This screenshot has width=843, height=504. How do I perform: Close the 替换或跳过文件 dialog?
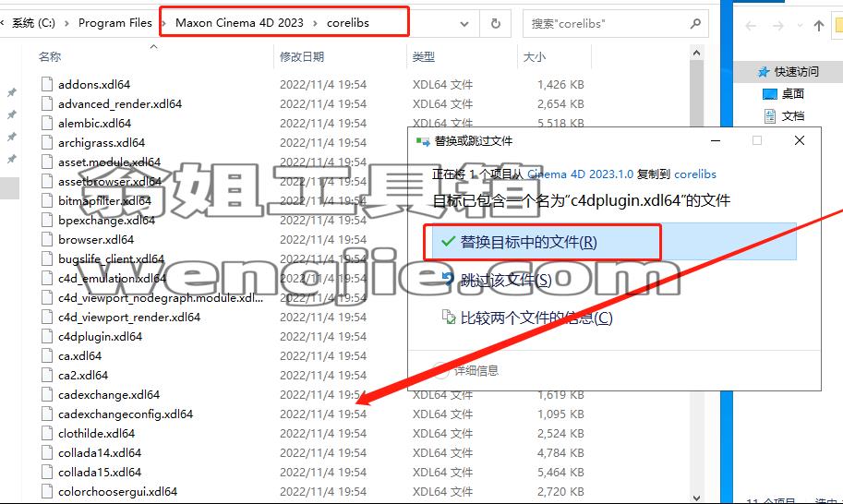coord(800,141)
